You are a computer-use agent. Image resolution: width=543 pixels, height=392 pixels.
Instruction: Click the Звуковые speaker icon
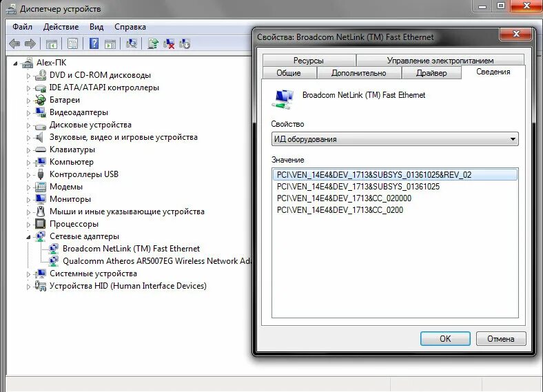(40, 137)
